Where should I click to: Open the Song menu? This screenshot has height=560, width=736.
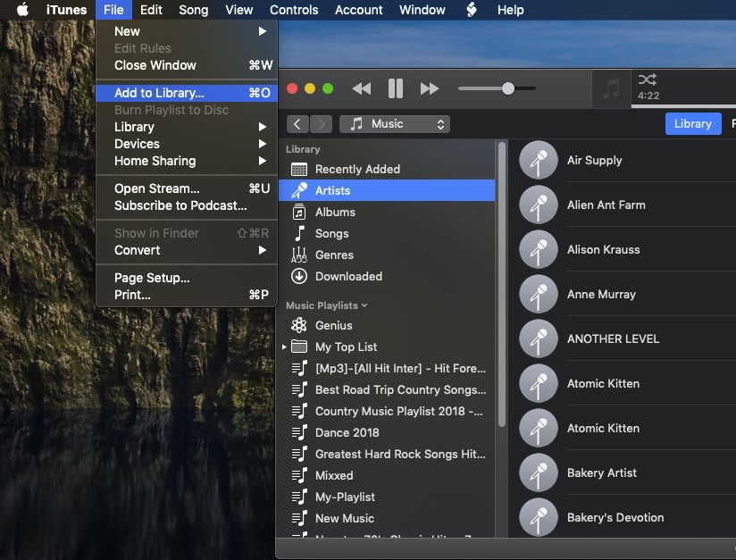click(x=194, y=10)
